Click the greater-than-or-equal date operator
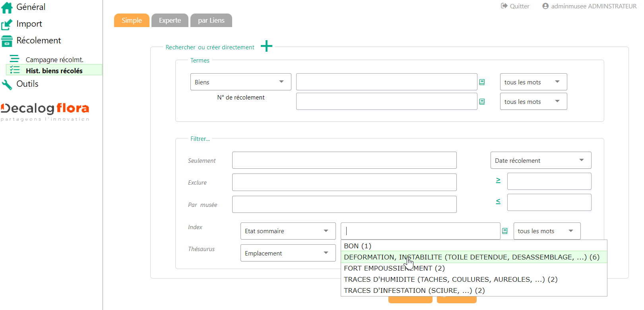Image resolution: width=644 pixels, height=310 pixels. click(498, 181)
